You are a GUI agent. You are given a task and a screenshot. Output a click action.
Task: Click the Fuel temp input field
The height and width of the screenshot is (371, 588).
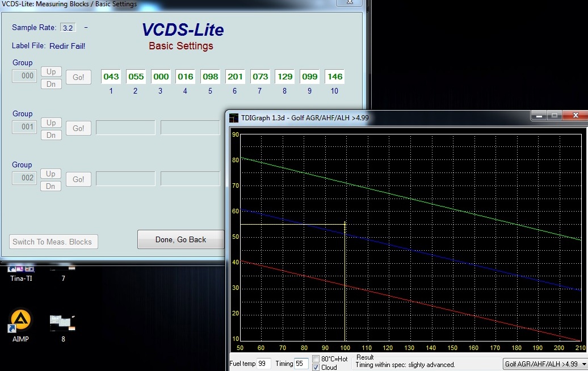[264, 364]
